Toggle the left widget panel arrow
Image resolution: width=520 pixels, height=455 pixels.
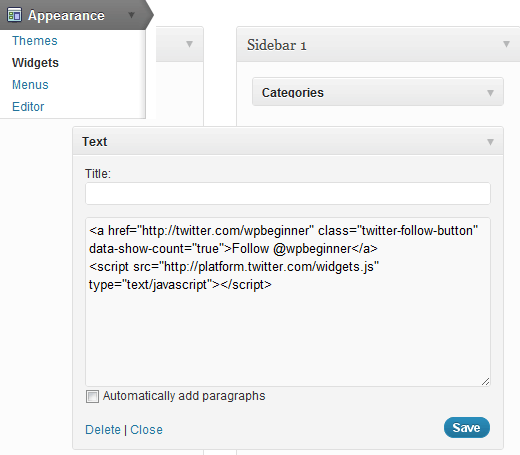[189, 44]
